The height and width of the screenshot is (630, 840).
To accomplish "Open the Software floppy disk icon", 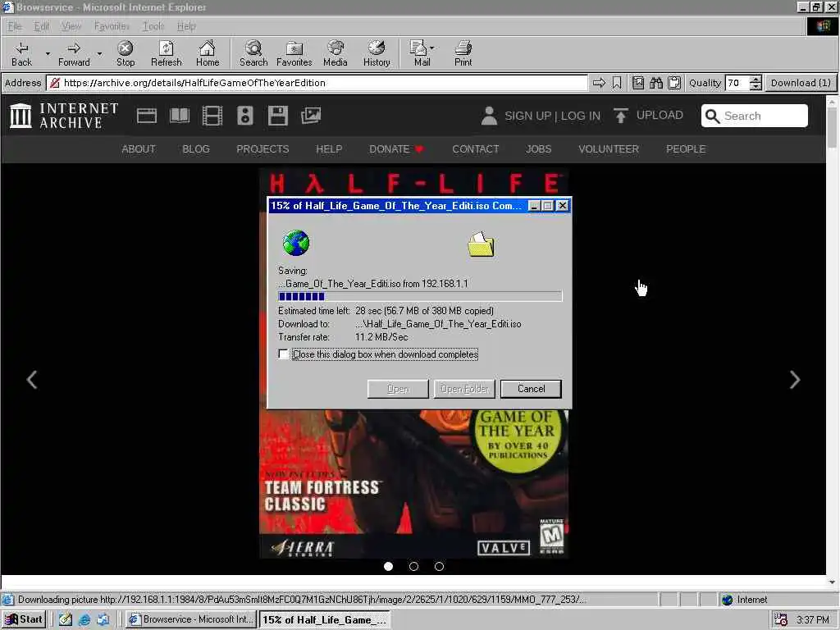I will click(277, 116).
